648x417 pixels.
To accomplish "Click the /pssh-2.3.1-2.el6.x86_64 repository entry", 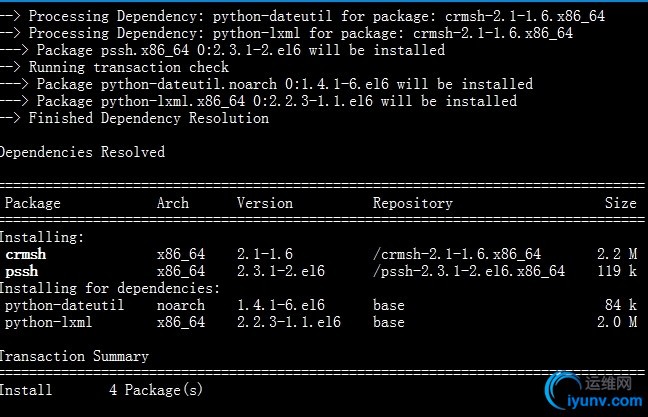I will tap(469, 271).
